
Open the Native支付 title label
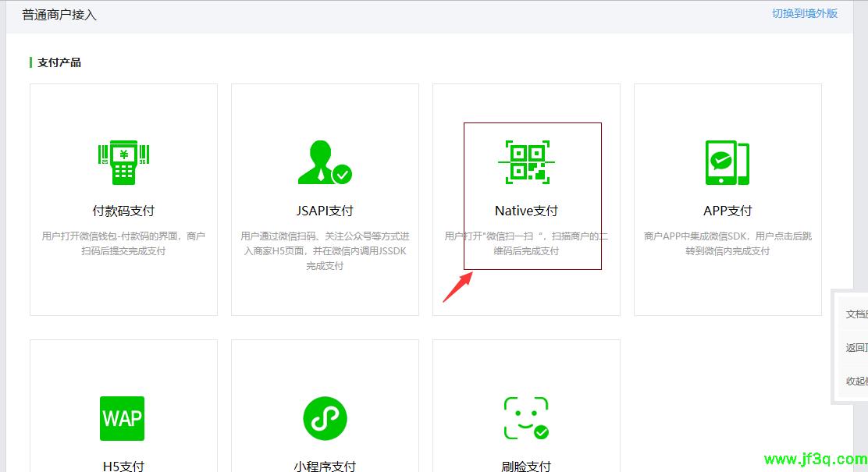pos(526,211)
